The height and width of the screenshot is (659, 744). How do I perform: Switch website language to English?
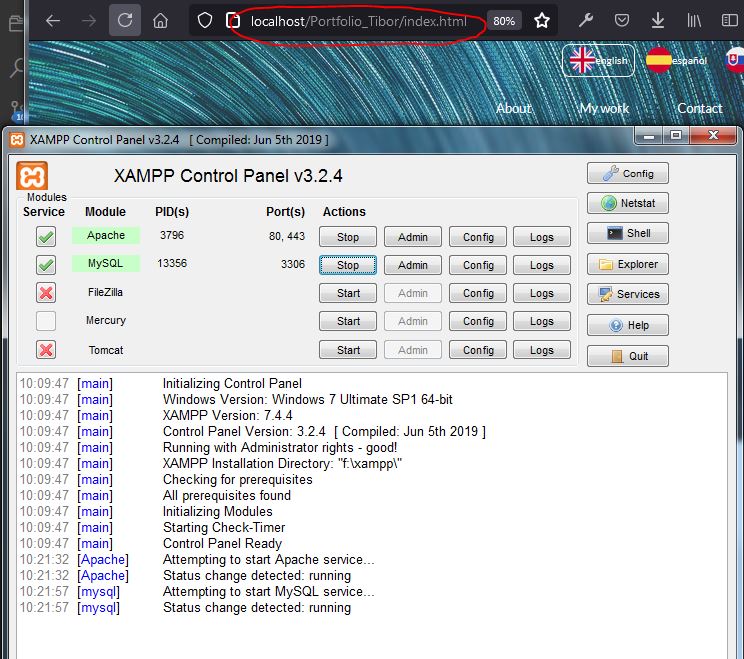point(598,60)
